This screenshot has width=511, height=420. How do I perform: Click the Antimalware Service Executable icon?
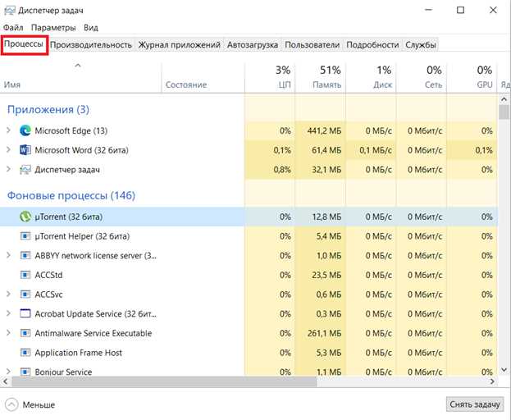[25, 333]
